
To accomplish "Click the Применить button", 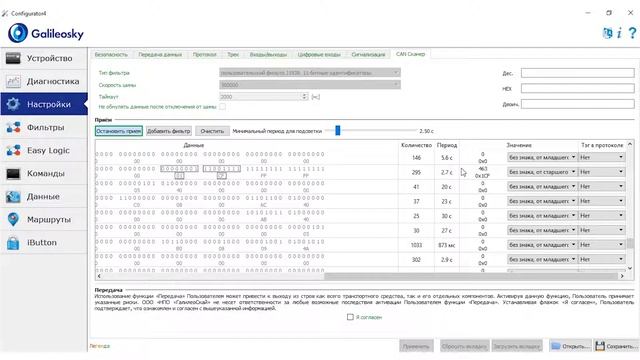I will 416,346.
